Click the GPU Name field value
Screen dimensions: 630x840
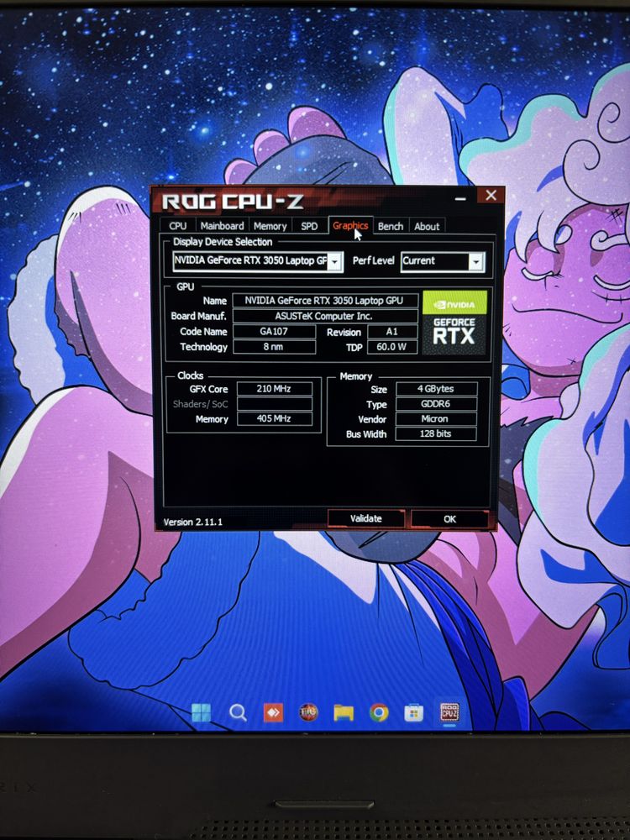pyautogui.click(x=324, y=301)
